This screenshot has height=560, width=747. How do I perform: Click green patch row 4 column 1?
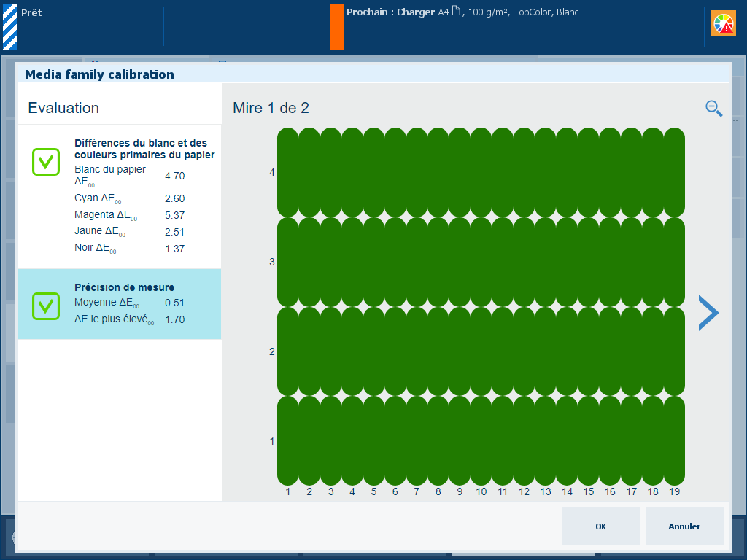[x=288, y=172]
